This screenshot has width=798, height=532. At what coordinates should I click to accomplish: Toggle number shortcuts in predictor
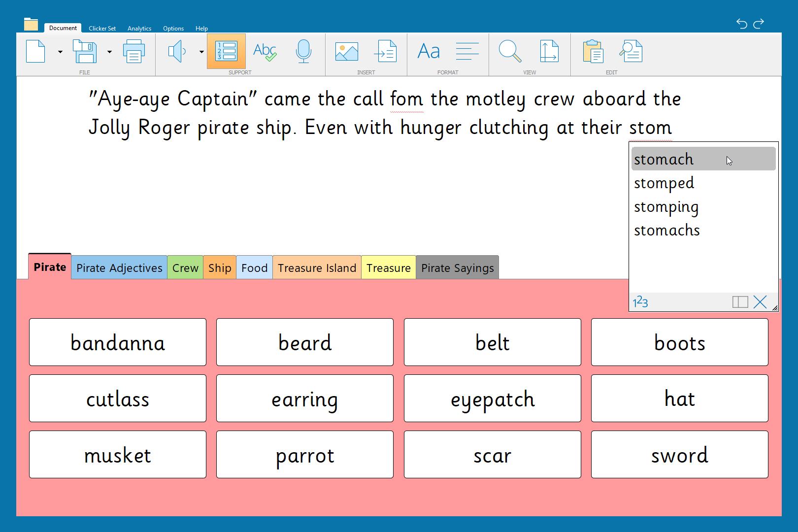(640, 302)
